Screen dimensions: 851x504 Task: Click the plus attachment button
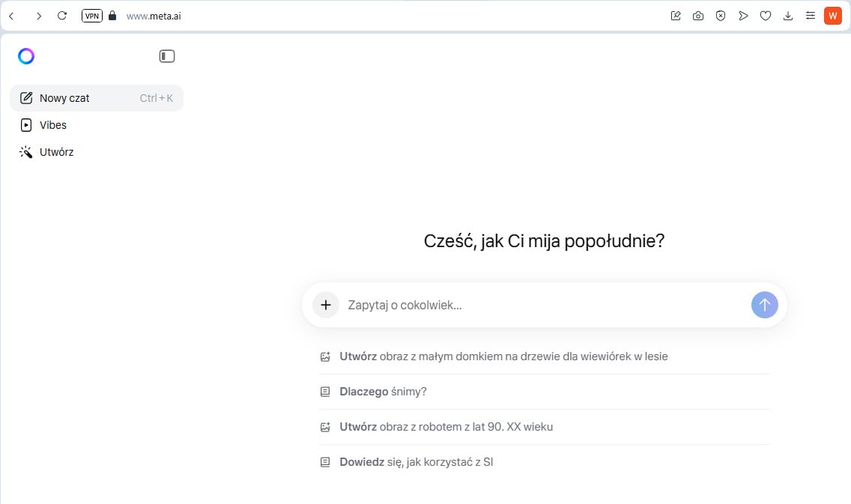[x=326, y=305]
